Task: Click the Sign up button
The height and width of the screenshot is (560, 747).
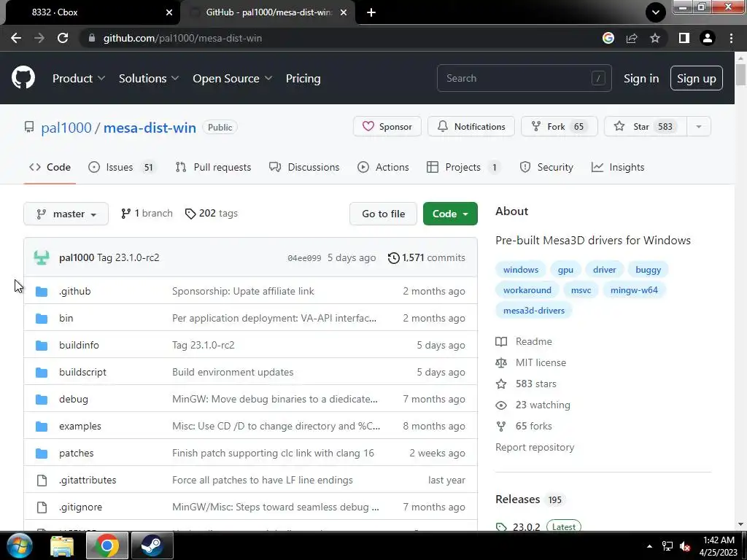Action: pos(697,78)
